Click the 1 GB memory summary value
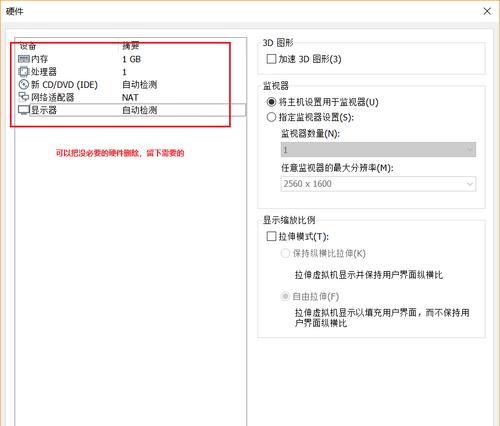500x426 pixels. pyautogui.click(x=131, y=59)
